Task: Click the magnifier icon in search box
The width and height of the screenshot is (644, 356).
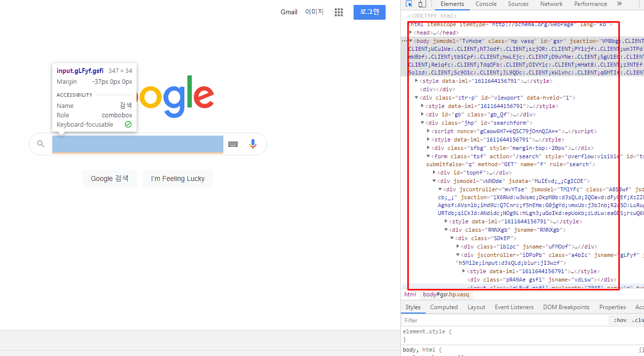Action: [41, 144]
